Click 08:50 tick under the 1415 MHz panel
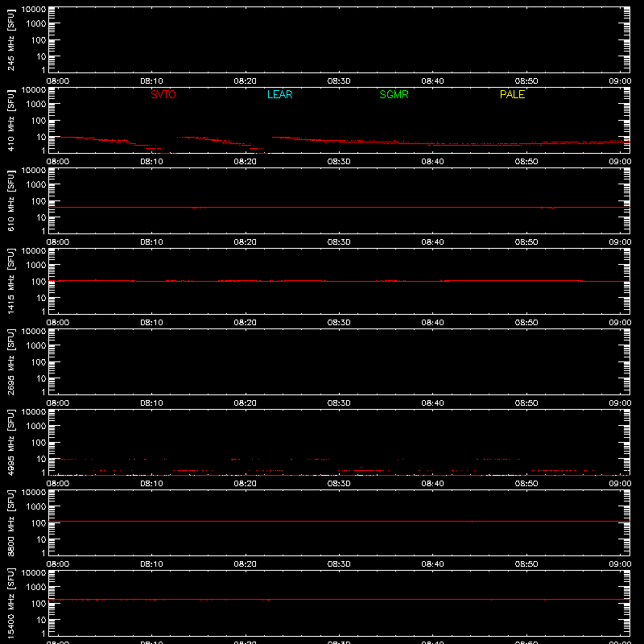 click(526, 323)
